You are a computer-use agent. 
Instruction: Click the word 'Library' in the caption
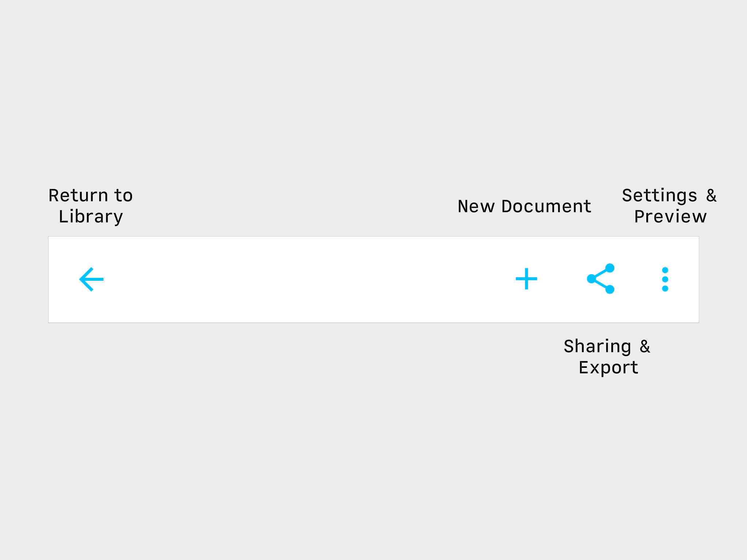click(x=91, y=217)
